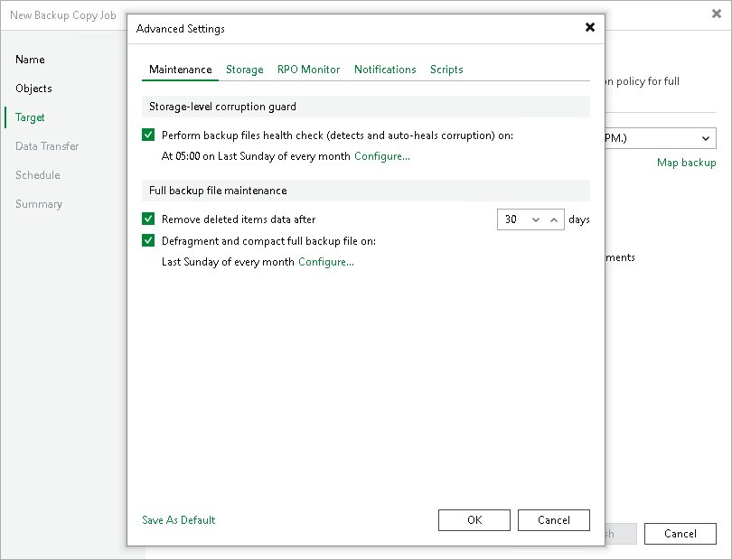Viewport: 732px width, 560px height.
Task: Click Save As Default link
Action: point(179,520)
